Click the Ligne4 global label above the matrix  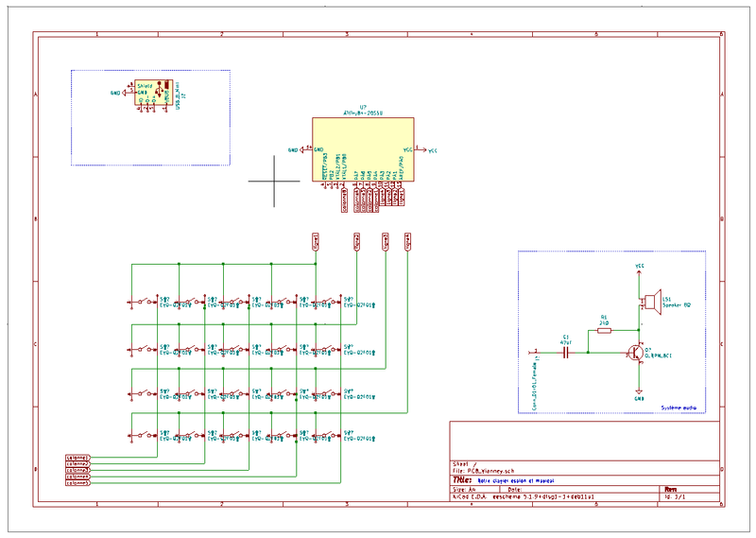coord(407,242)
